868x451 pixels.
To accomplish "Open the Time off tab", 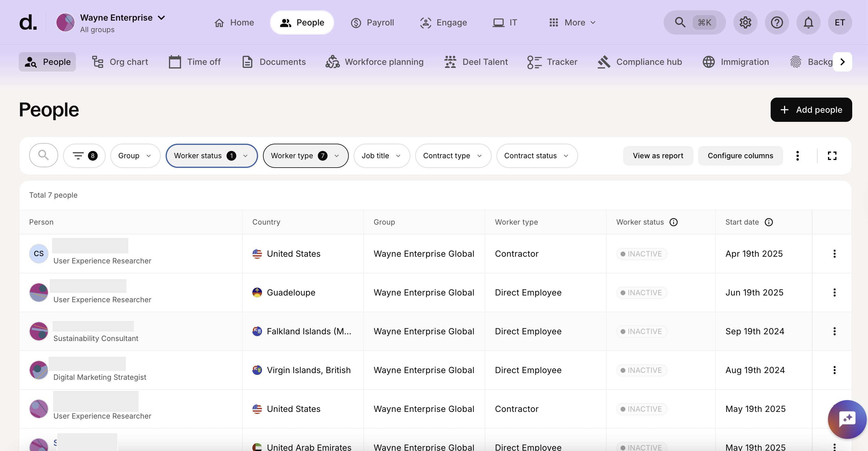I will click(195, 62).
